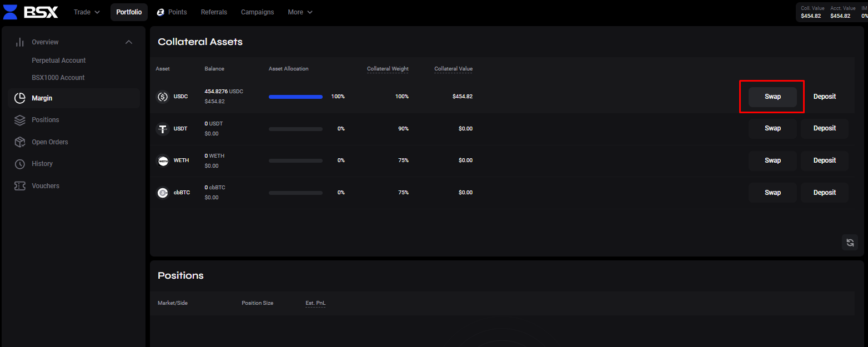
Task: Click the Open Orders box icon
Action: tap(20, 142)
